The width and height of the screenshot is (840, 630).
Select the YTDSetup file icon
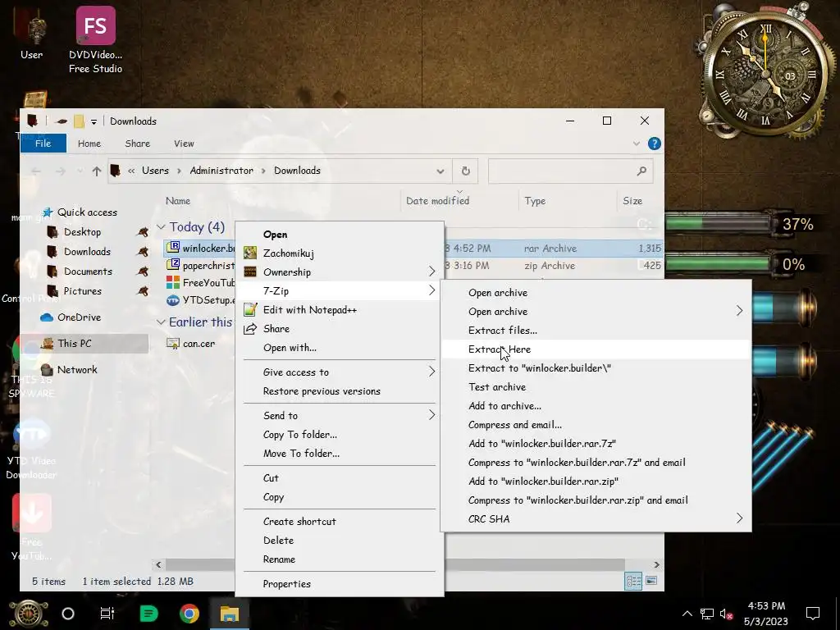click(173, 300)
